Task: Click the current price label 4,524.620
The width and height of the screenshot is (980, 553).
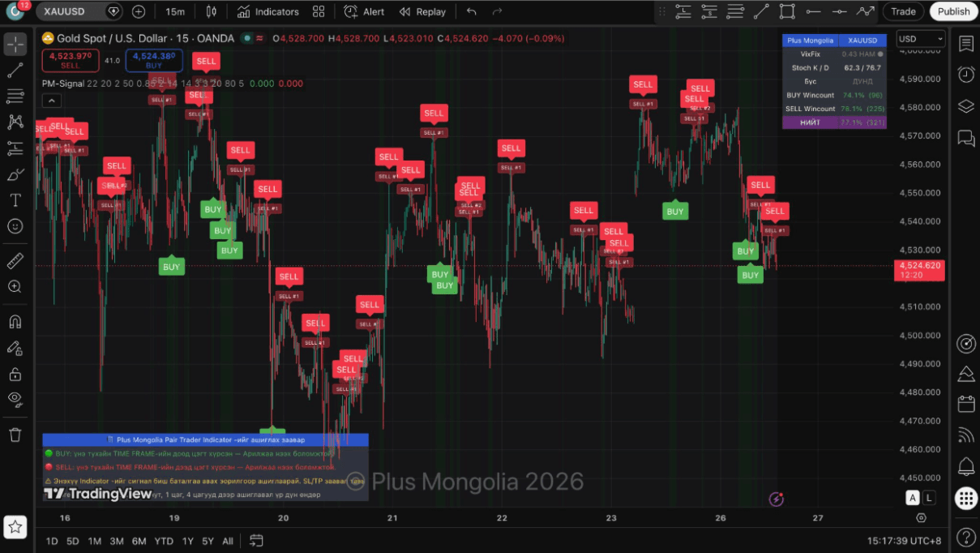Action: [x=919, y=270]
